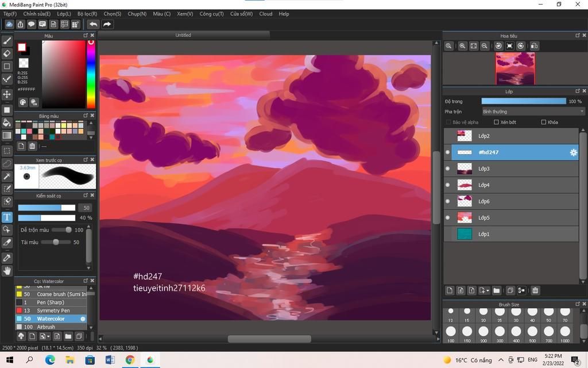
Task: Choose brush size 1000
Action: click(565, 333)
